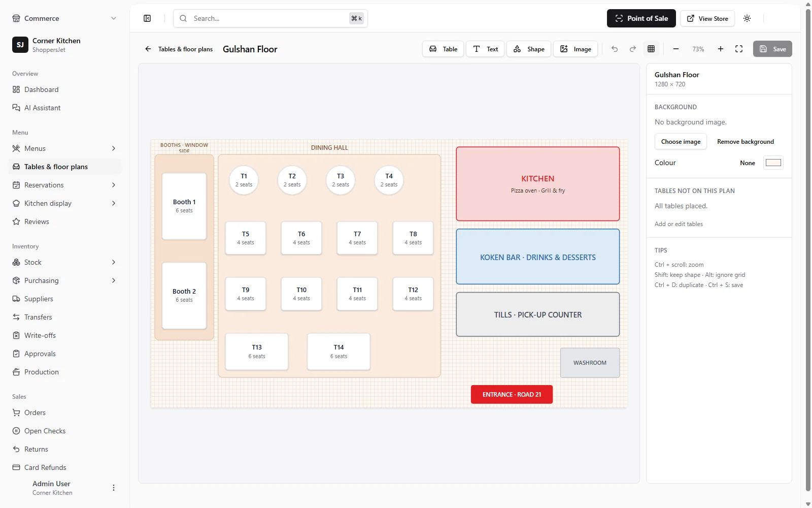This screenshot has width=812, height=508.
Task: Click the undo arrow icon
Action: pyautogui.click(x=615, y=49)
